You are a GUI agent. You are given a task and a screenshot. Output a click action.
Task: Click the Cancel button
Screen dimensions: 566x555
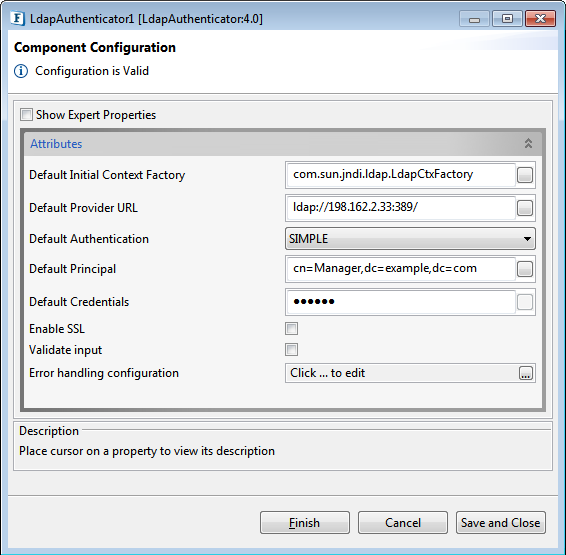pyautogui.click(x=403, y=523)
